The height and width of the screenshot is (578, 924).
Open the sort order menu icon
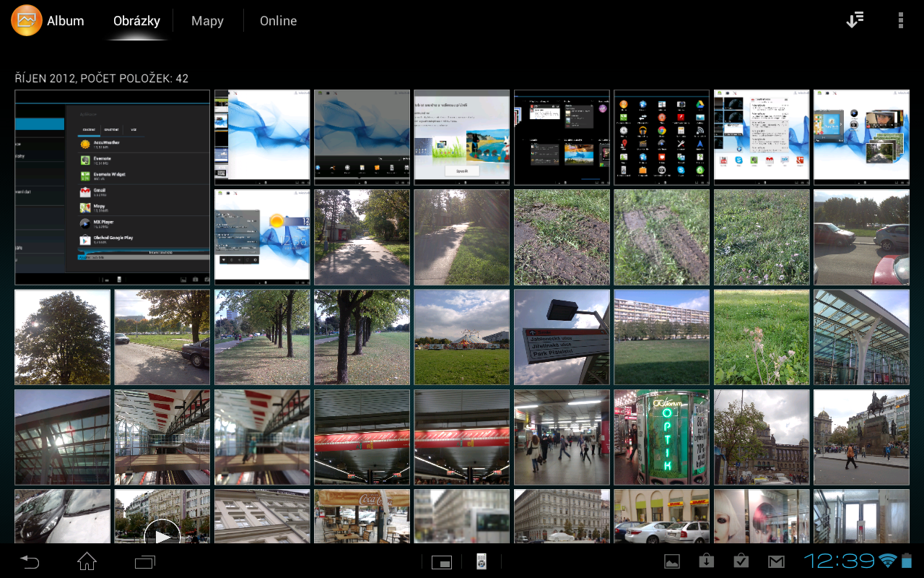click(855, 20)
